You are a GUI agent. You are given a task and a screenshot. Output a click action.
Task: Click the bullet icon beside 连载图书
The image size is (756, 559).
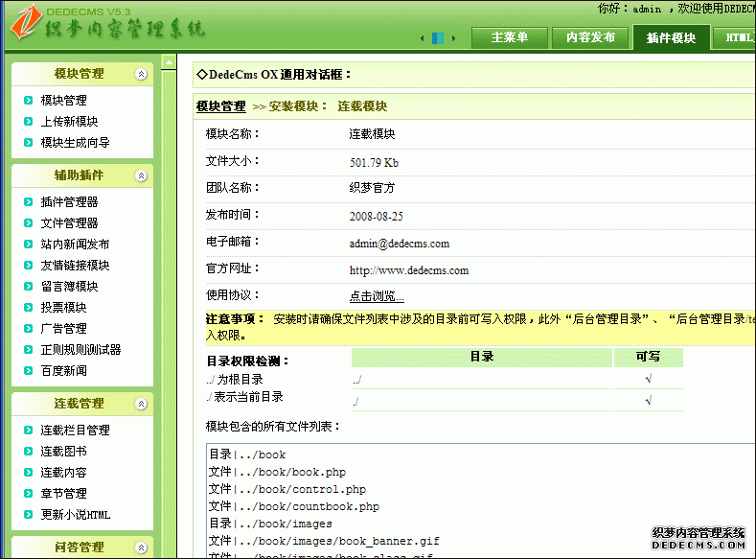tap(28, 452)
